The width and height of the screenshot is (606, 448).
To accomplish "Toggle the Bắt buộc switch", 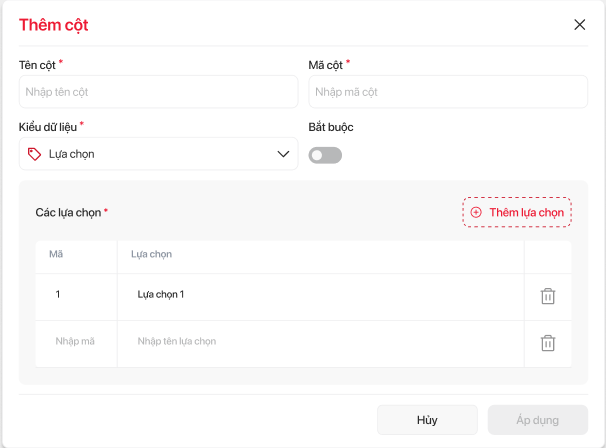I will 325,155.
